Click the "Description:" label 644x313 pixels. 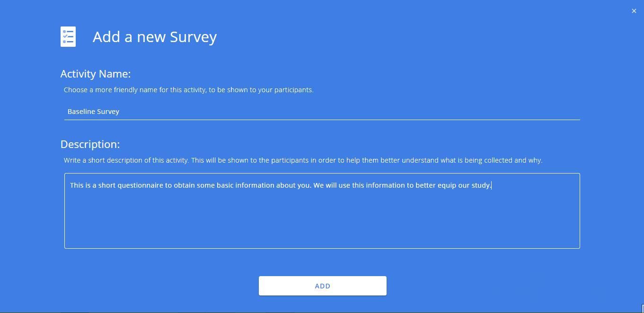[x=90, y=144]
